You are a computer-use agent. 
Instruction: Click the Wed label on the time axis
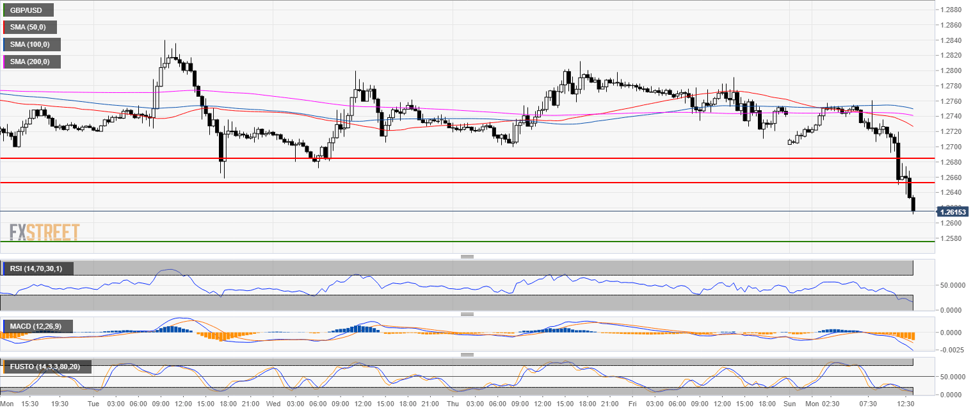[273, 405]
